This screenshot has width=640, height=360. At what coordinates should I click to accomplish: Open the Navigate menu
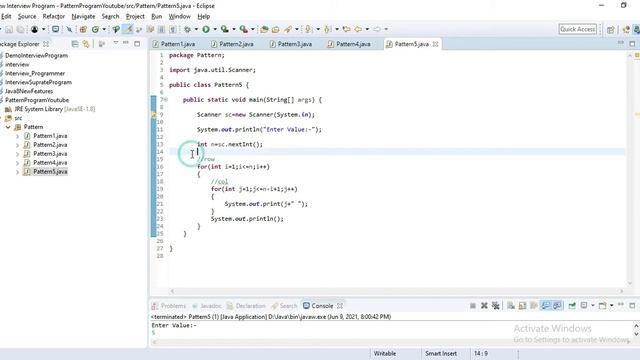(x=83, y=16)
